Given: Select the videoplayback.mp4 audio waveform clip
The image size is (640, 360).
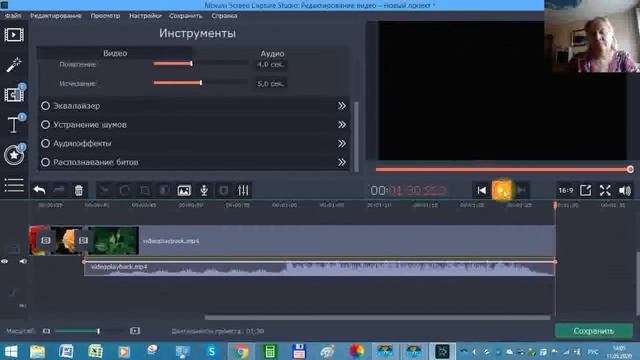Looking at the screenshot, I should tap(319, 268).
